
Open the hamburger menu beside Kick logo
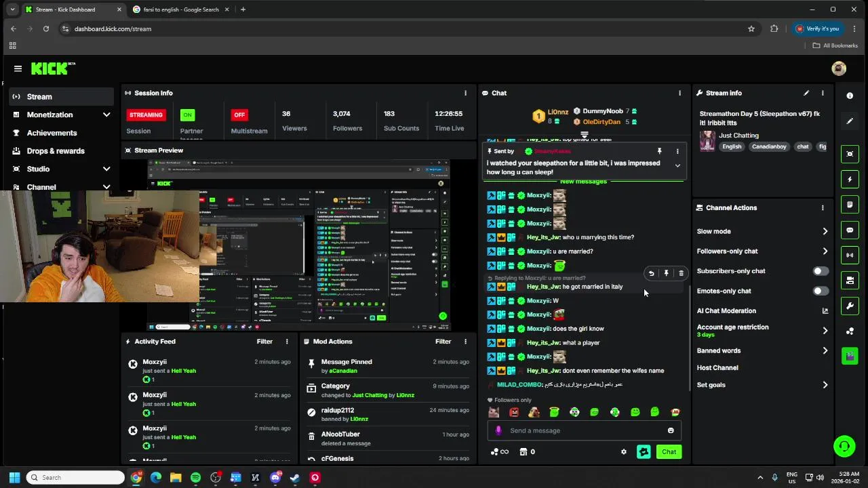[x=18, y=68]
